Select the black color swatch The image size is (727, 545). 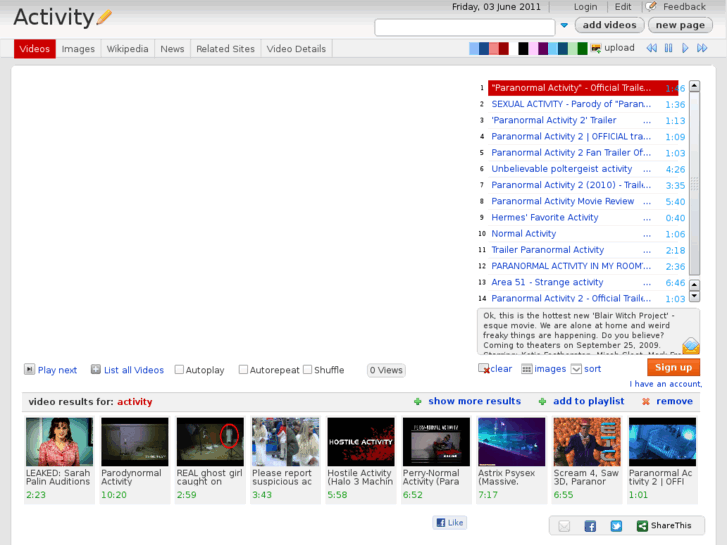[523, 48]
